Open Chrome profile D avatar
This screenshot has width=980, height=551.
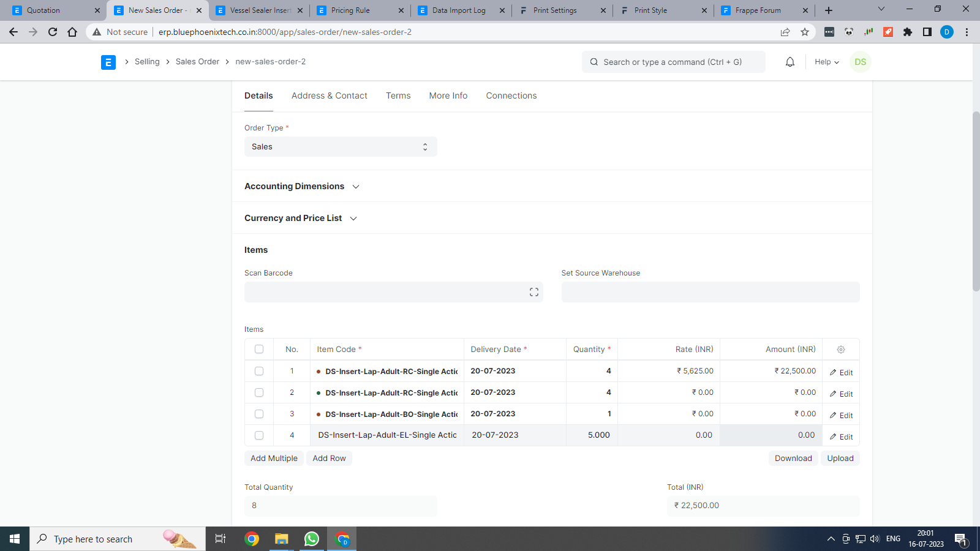947,32
